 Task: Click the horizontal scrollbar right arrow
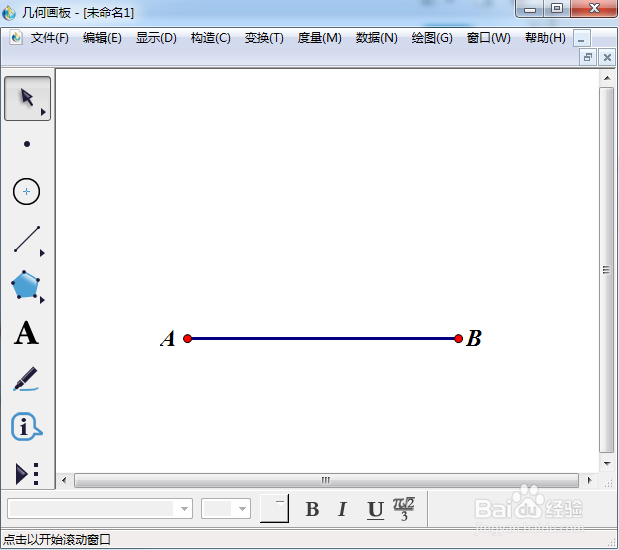pos(589,481)
